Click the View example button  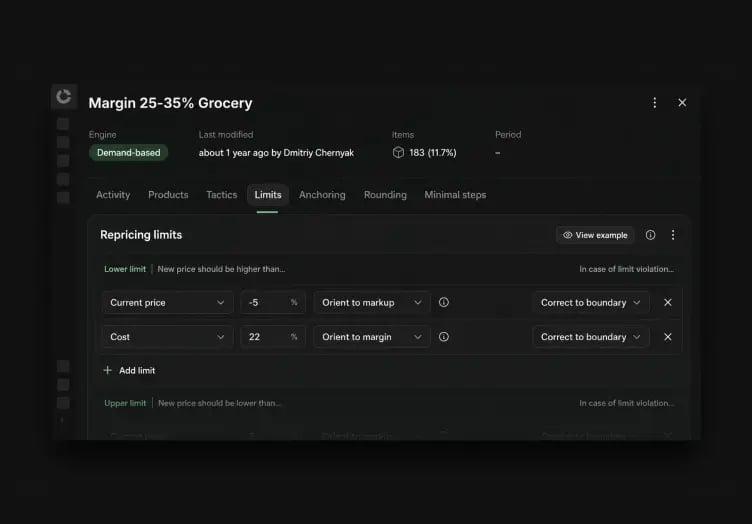coord(595,235)
